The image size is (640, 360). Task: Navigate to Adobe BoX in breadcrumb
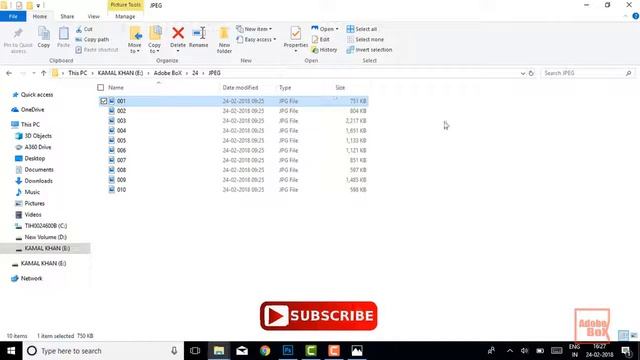[x=168, y=73]
